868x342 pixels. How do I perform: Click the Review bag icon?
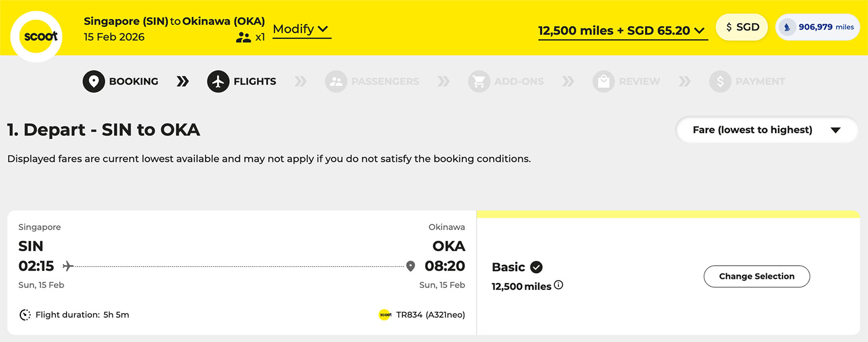click(x=604, y=82)
